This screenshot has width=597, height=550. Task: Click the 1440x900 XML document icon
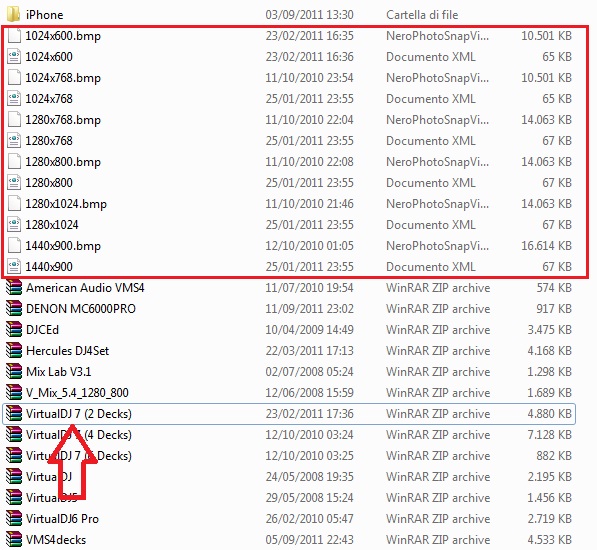click(x=14, y=266)
